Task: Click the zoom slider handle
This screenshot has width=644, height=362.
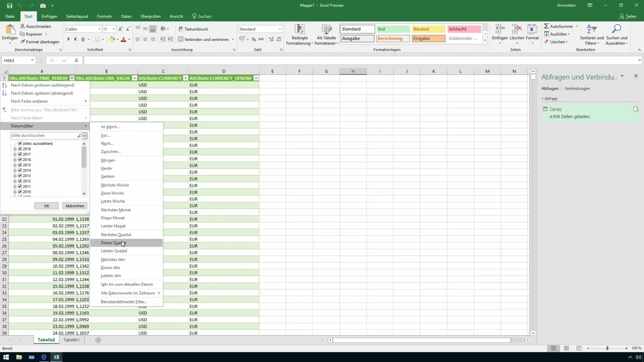Action: pyautogui.click(x=607, y=348)
